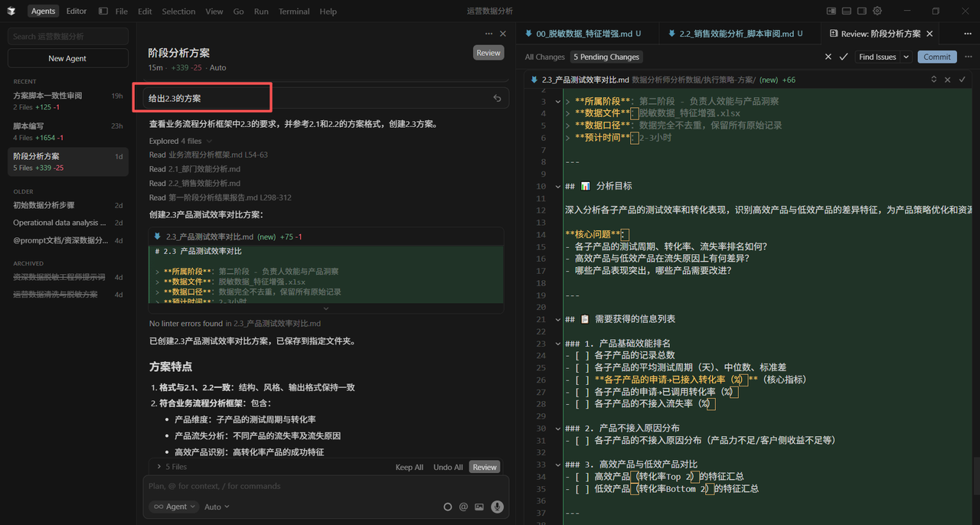The height and width of the screenshot is (525, 980).
Task: Select the microphone voice input icon
Action: [497, 506]
